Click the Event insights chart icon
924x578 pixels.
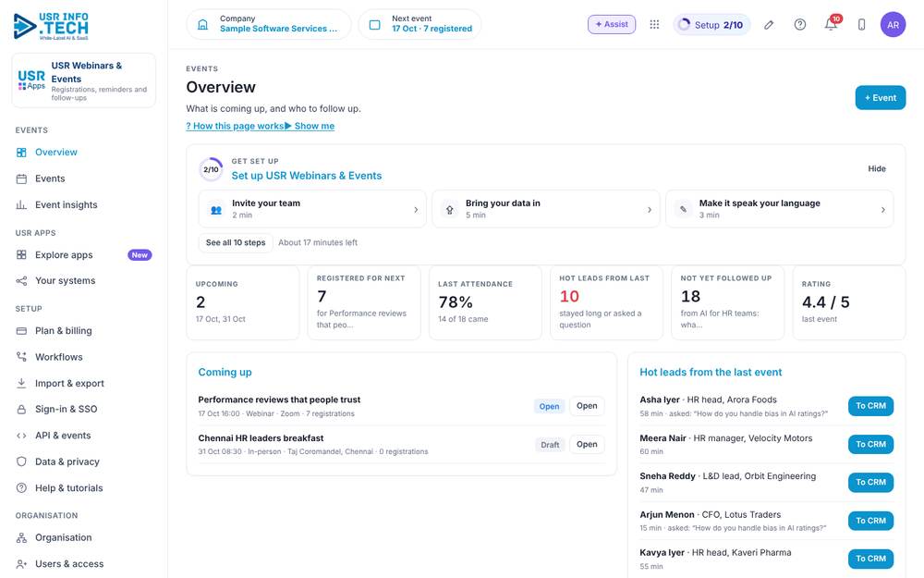coord(21,204)
